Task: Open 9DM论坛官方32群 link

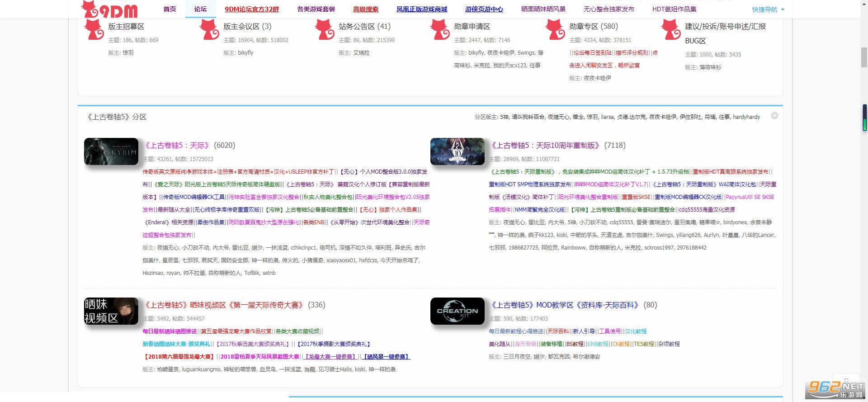Action: point(252,9)
